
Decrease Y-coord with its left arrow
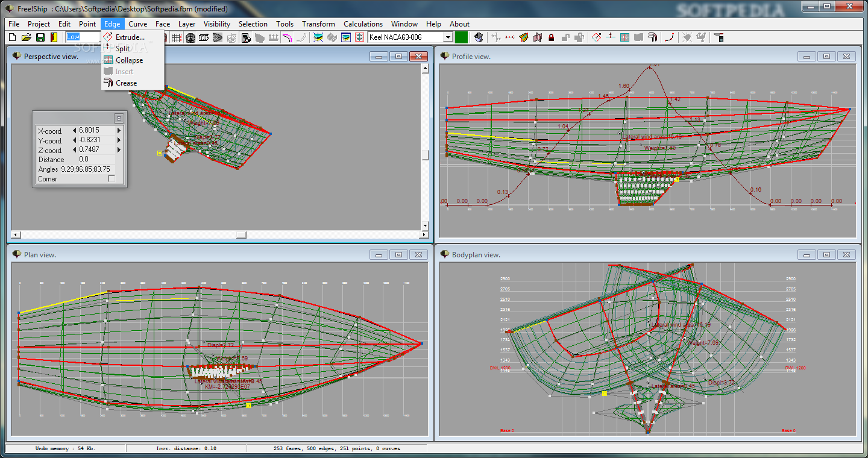(74, 140)
